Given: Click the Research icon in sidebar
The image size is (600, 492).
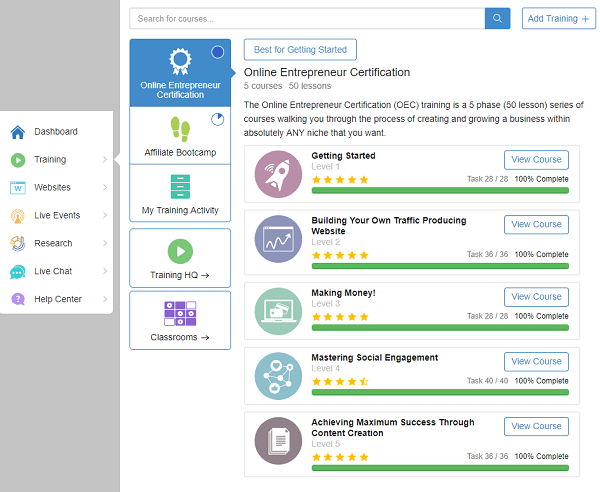Looking at the screenshot, I should pos(18,243).
